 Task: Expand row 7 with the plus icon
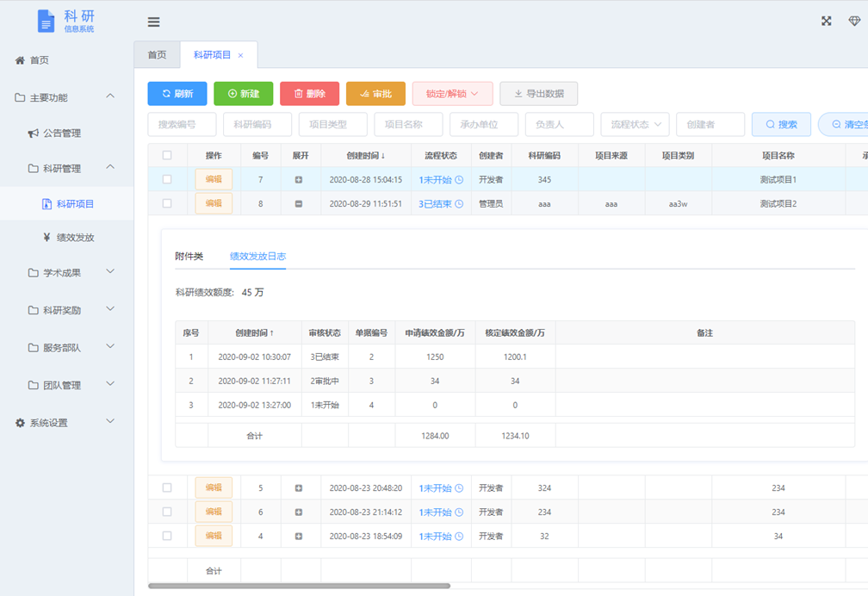298,179
